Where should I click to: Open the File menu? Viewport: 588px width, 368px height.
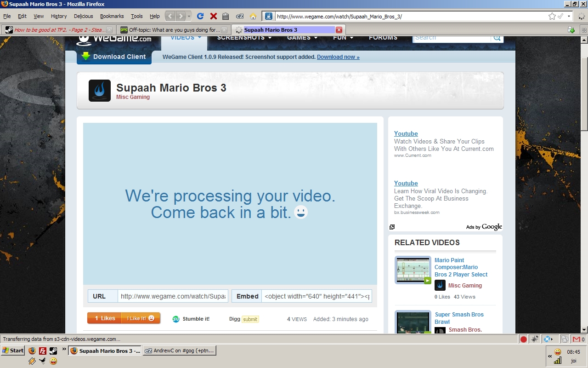(x=7, y=16)
